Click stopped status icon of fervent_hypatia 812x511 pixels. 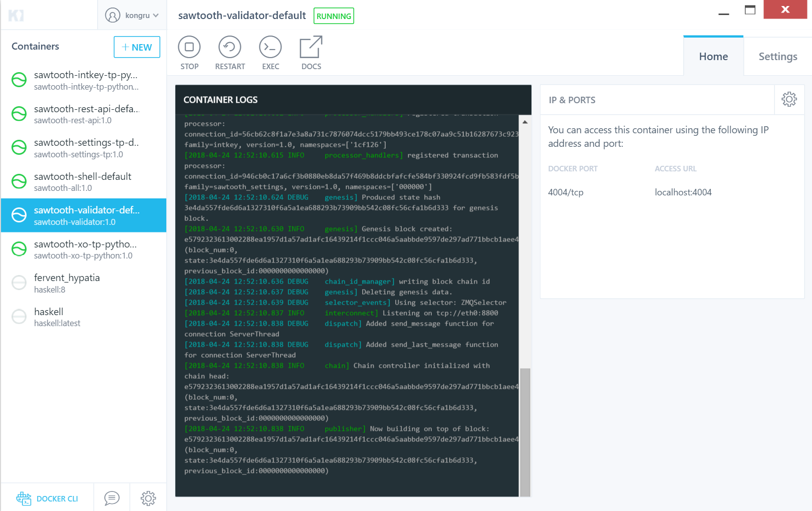click(x=19, y=283)
